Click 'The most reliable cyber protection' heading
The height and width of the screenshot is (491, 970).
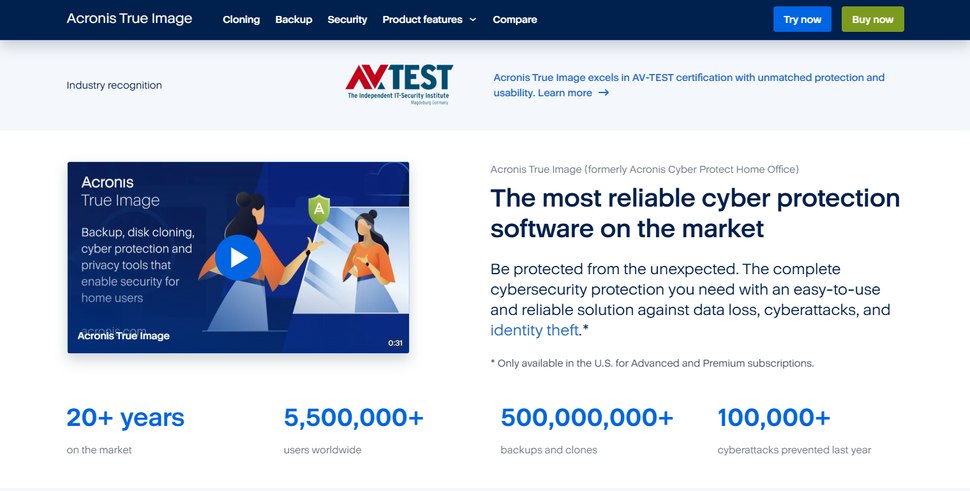(x=695, y=213)
